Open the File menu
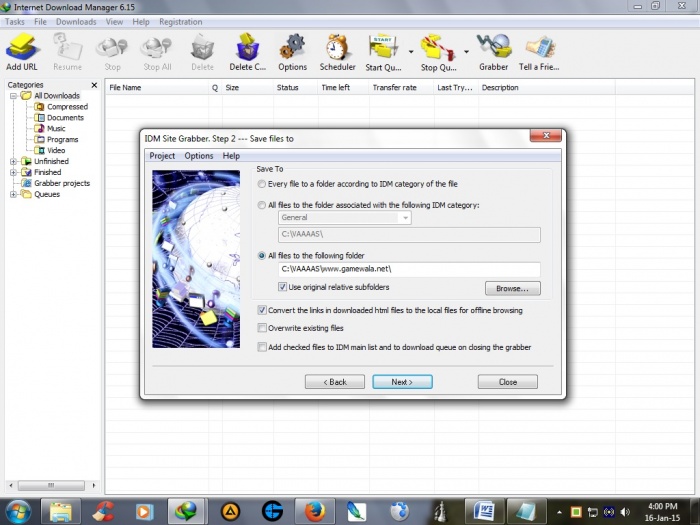Screen dimensions: 700x525 point(40,22)
